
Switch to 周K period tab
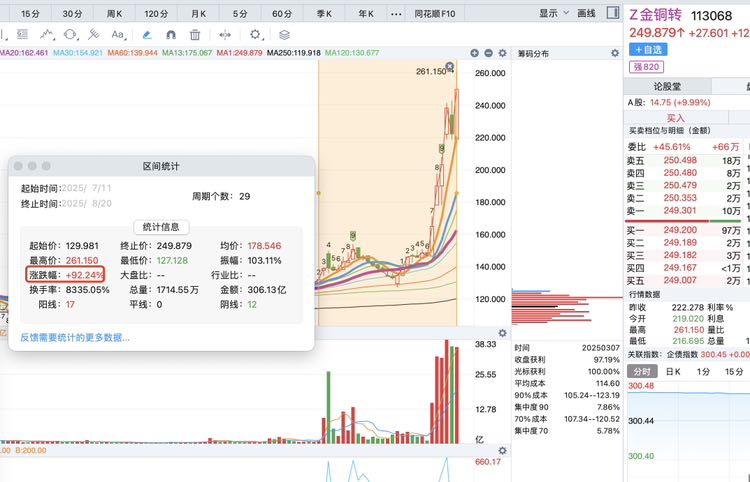click(x=114, y=14)
